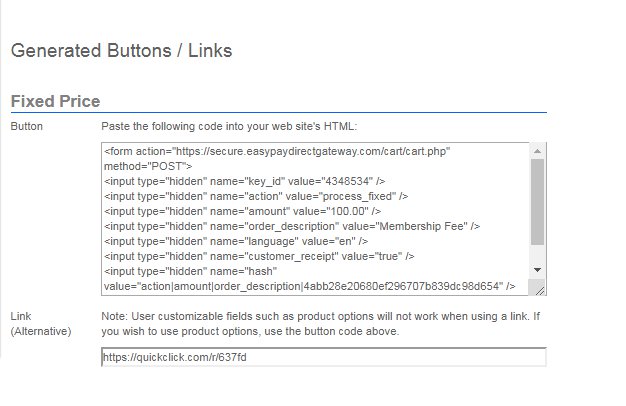Click the Generated Buttons / Links title
Viewport: 626px width, 406px height.
point(121,51)
